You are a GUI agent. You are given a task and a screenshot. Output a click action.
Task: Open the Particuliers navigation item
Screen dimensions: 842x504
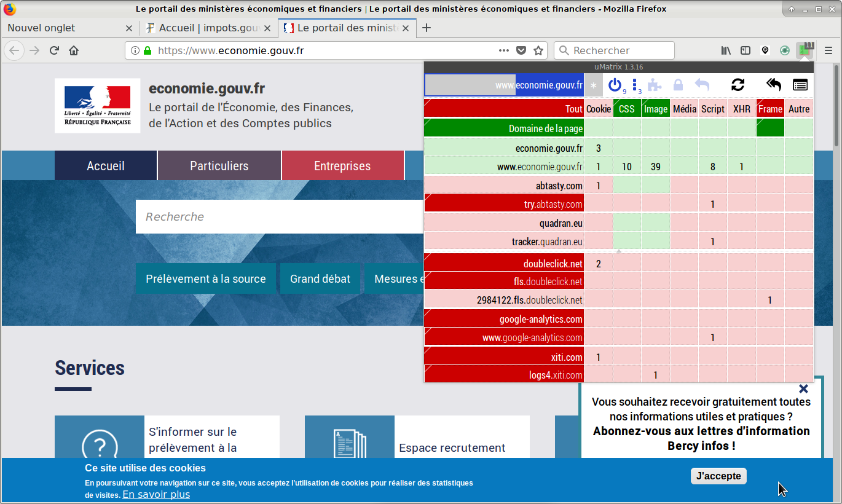click(219, 165)
